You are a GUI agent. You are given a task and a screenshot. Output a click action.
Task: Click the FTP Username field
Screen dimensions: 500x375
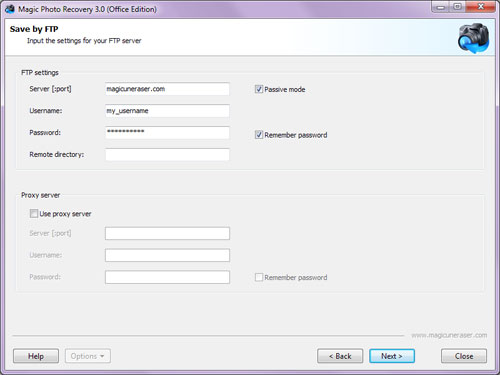(x=167, y=111)
